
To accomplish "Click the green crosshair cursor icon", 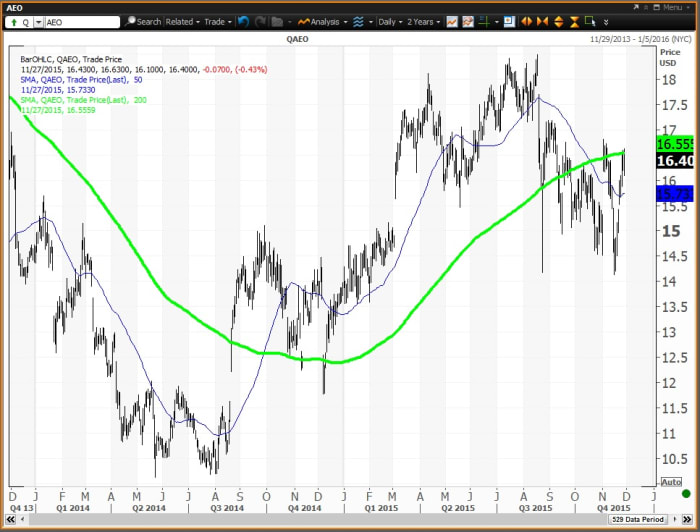I will click(x=486, y=21).
